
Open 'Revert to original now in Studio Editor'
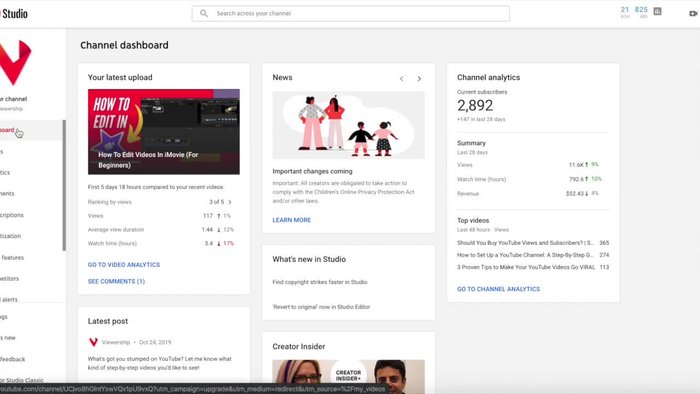tap(321, 307)
